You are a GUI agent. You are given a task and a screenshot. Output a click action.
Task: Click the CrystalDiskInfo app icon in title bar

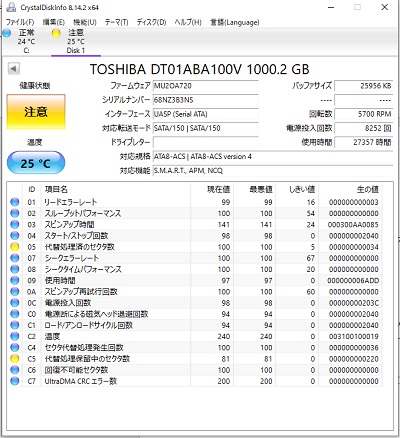tap(11, 7)
